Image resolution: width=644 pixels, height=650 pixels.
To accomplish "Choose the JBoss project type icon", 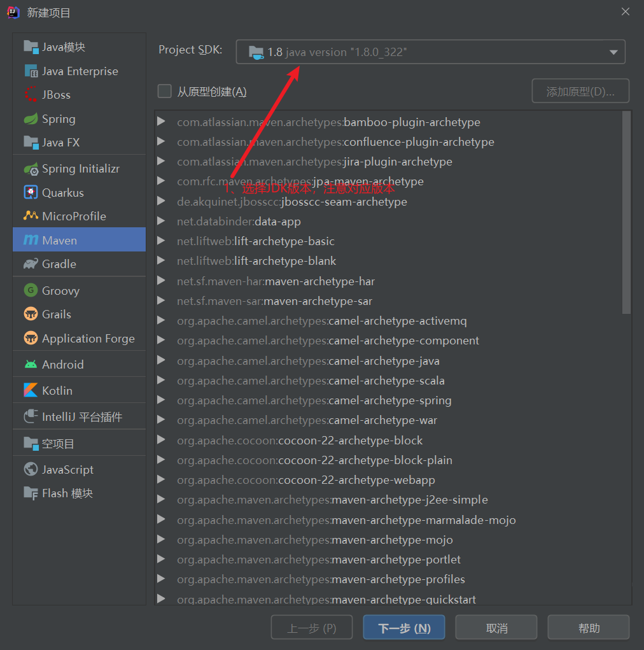I will (x=31, y=94).
